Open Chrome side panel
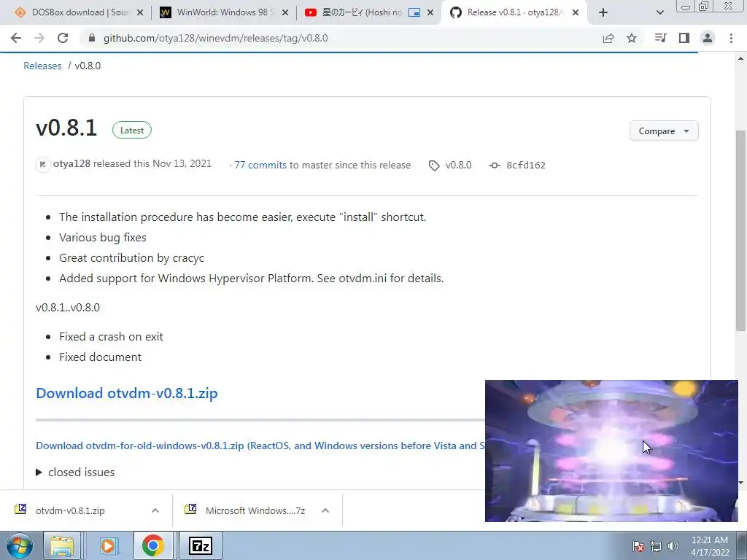Viewport: 747px width, 560px height. [684, 38]
